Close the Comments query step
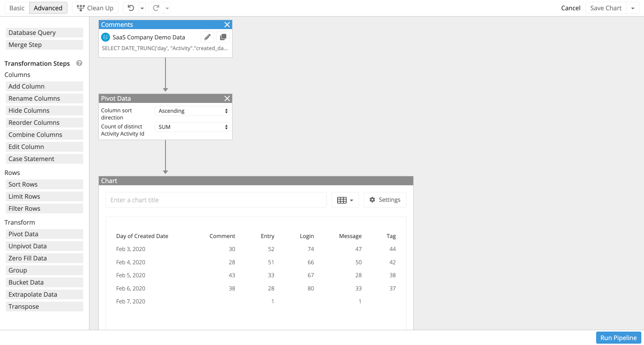This screenshot has width=644, height=345. click(227, 25)
